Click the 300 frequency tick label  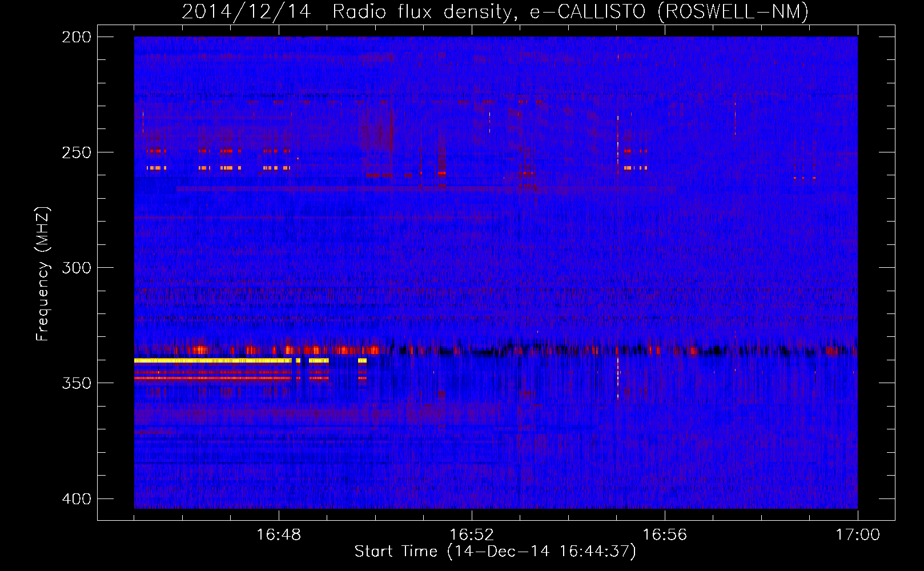(77, 268)
